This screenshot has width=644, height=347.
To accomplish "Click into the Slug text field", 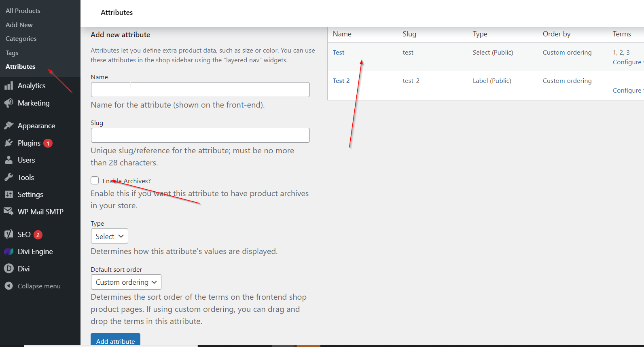I will (x=200, y=135).
